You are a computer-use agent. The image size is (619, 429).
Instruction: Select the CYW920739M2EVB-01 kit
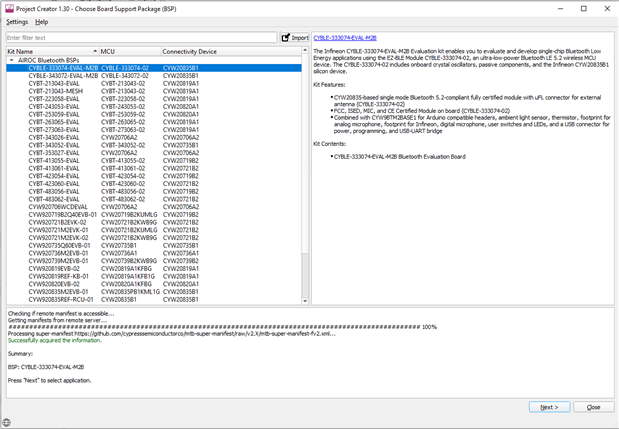click(58, 261)
